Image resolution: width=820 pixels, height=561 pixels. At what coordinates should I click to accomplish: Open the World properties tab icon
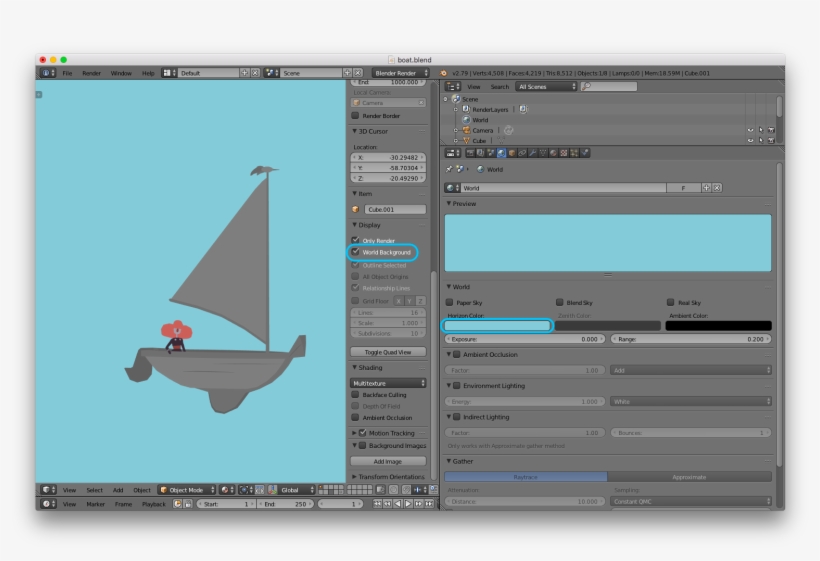(x=502, y=153)
